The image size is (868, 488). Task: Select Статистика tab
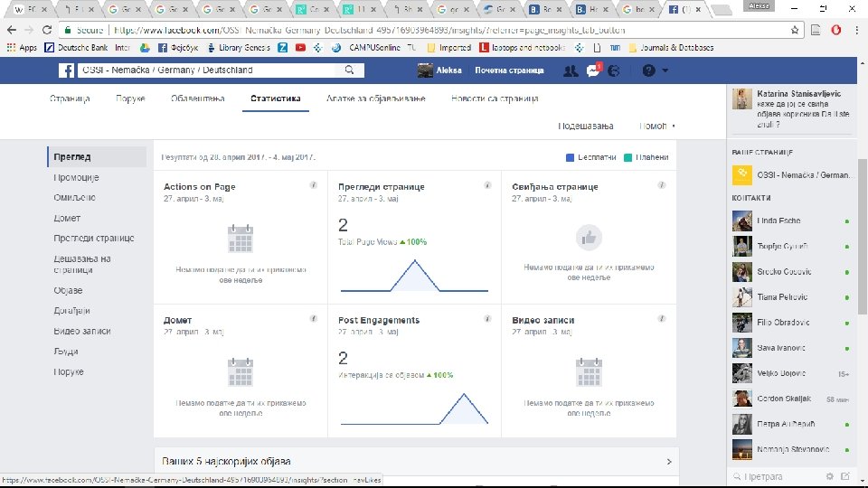coord(276,99)
